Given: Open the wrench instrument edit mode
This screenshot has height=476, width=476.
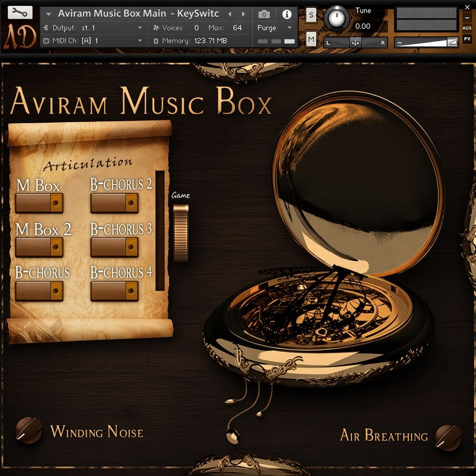Looking at the screenshot, I should pyautogui.click(x=20, y=13).
